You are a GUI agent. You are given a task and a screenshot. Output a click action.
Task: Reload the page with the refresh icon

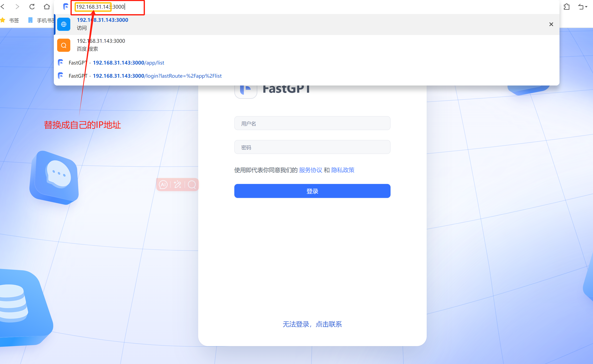pos(32,7)
